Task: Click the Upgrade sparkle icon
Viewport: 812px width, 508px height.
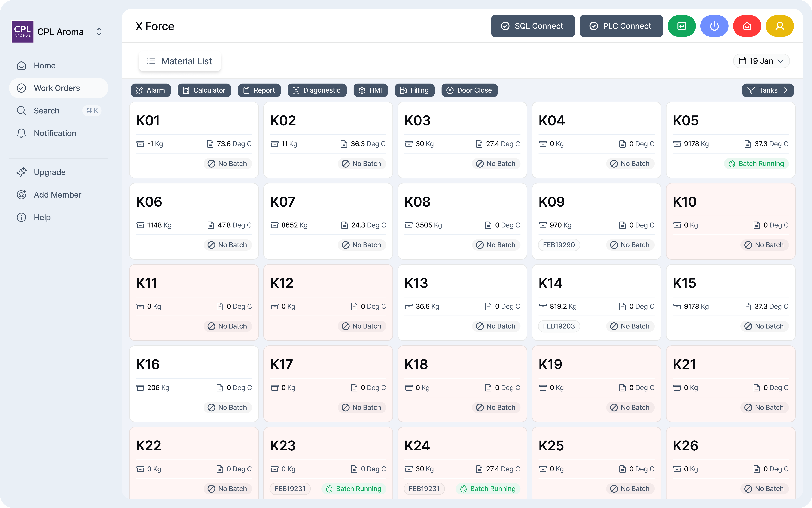Action: coord(21,172)
